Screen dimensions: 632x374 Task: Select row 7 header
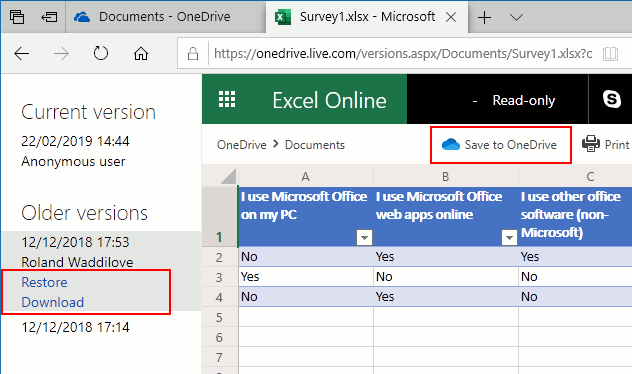click(220, 357)
